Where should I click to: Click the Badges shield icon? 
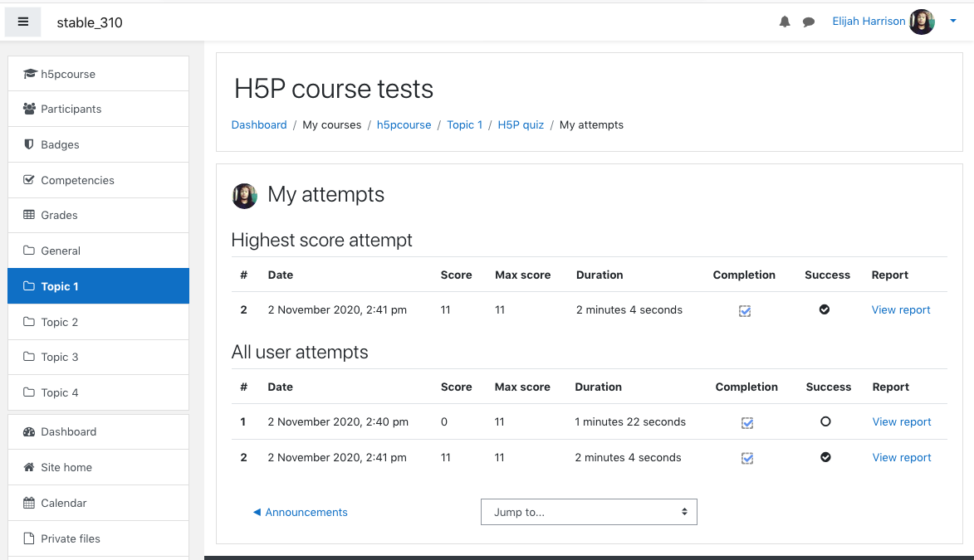(x=28, y=144)
